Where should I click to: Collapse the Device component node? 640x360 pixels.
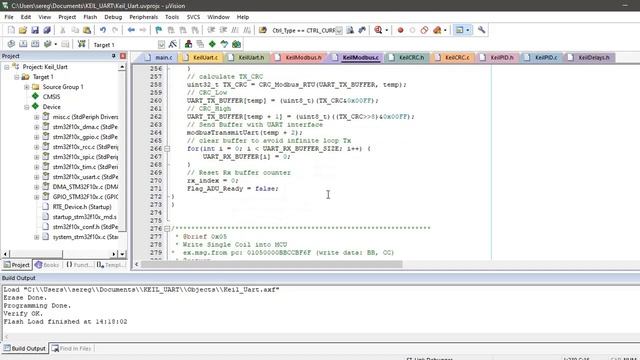[27, 107]
